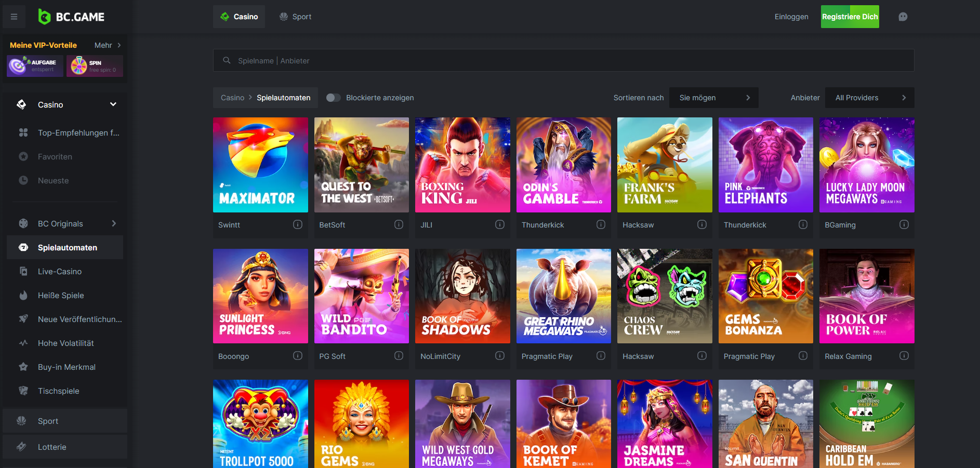The height and width of the screenshot is (468, 980).
Task: Switch to the Sport top tab
Action: (295, 17)
